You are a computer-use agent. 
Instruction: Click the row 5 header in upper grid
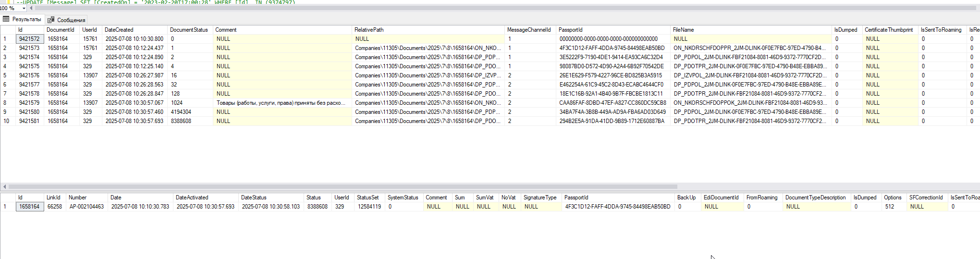point(8,75)
